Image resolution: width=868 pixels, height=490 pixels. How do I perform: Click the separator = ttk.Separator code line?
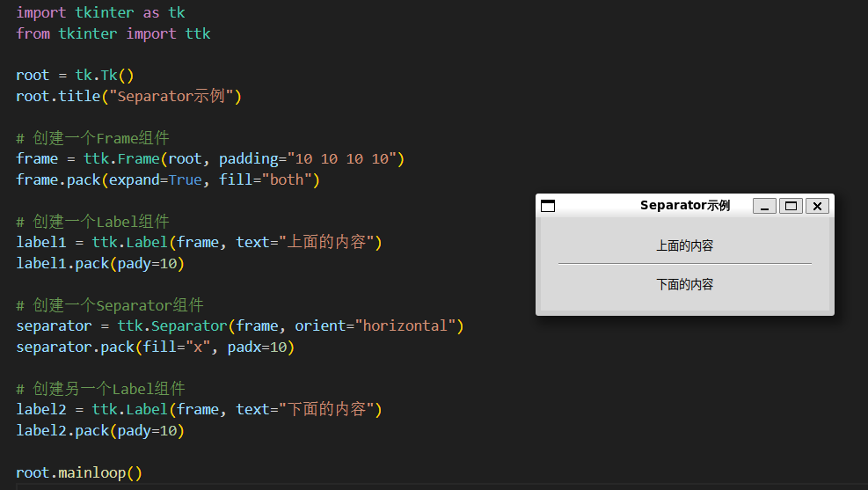(239, 326)
